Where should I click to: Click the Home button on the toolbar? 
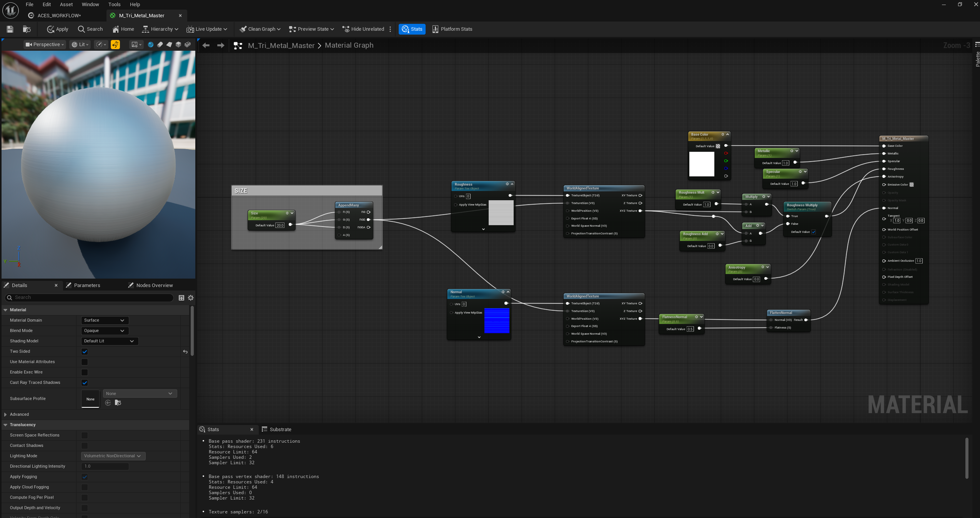[123, 29]
